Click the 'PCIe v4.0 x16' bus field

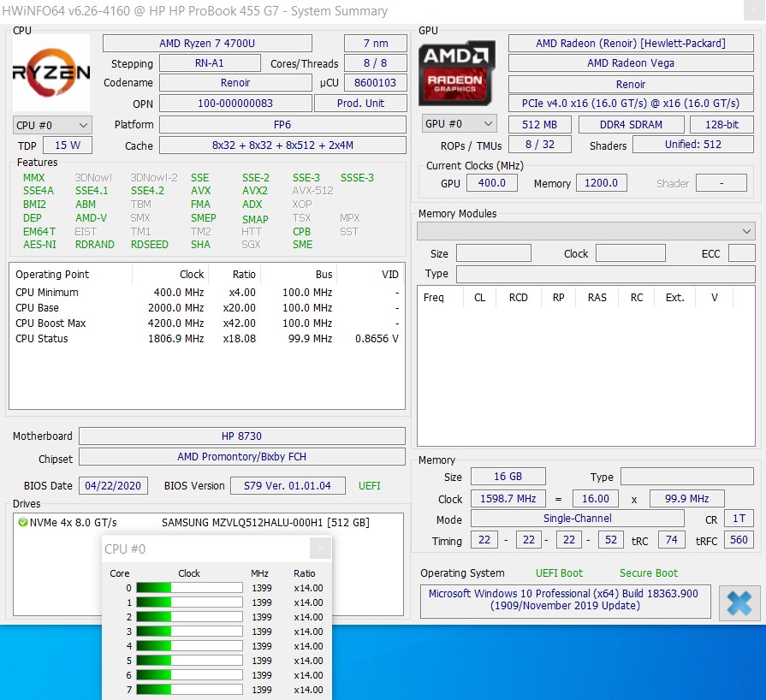click(x=631, y=103)
